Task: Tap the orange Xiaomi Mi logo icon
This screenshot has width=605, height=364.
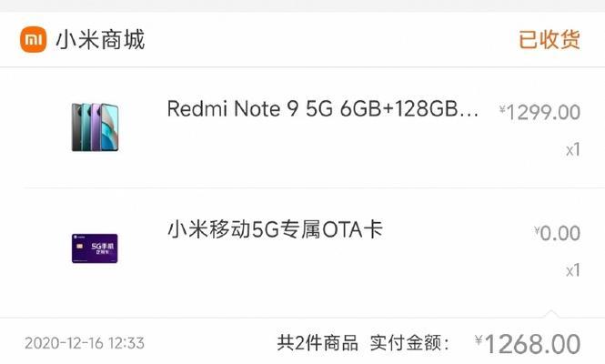Action: click(33, 39)
